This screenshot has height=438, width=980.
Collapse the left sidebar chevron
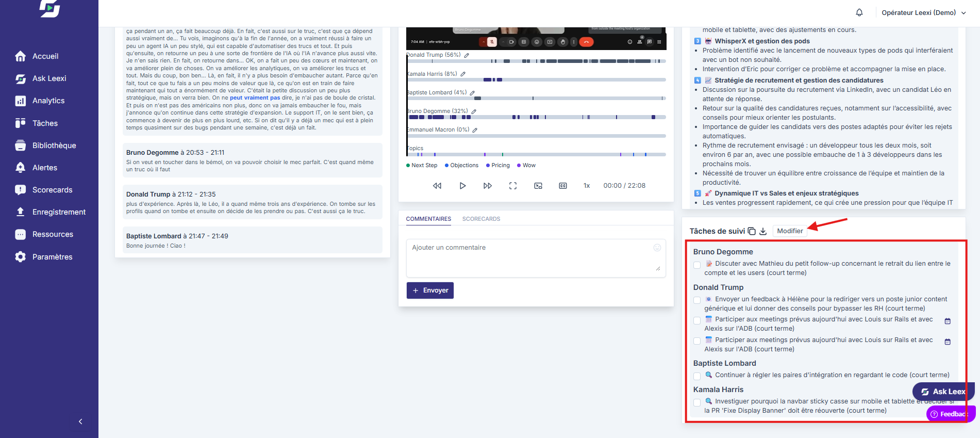80,421
